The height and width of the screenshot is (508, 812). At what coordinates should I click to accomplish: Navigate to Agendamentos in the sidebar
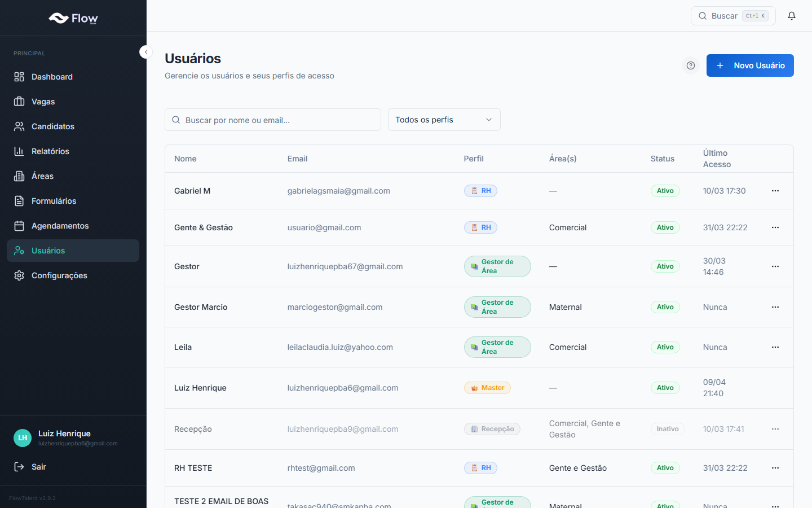click(x=60, y=226)
